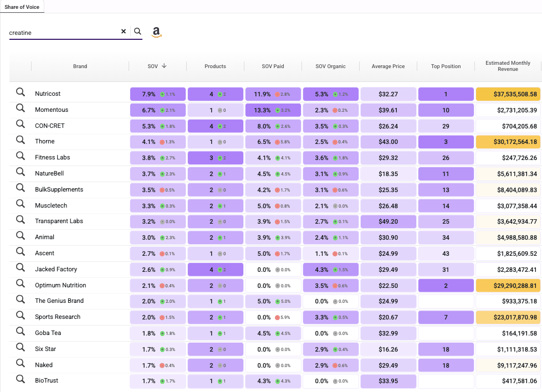Click the Sports Research magnifier icon
This screenshot has height=392, width=542.
(x=21, y=316)
